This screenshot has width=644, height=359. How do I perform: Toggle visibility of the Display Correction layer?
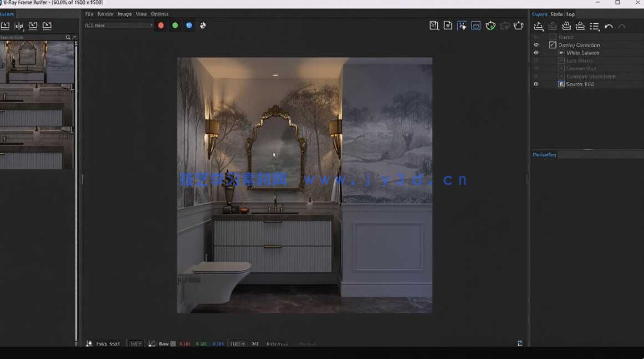tap(535, 44)
